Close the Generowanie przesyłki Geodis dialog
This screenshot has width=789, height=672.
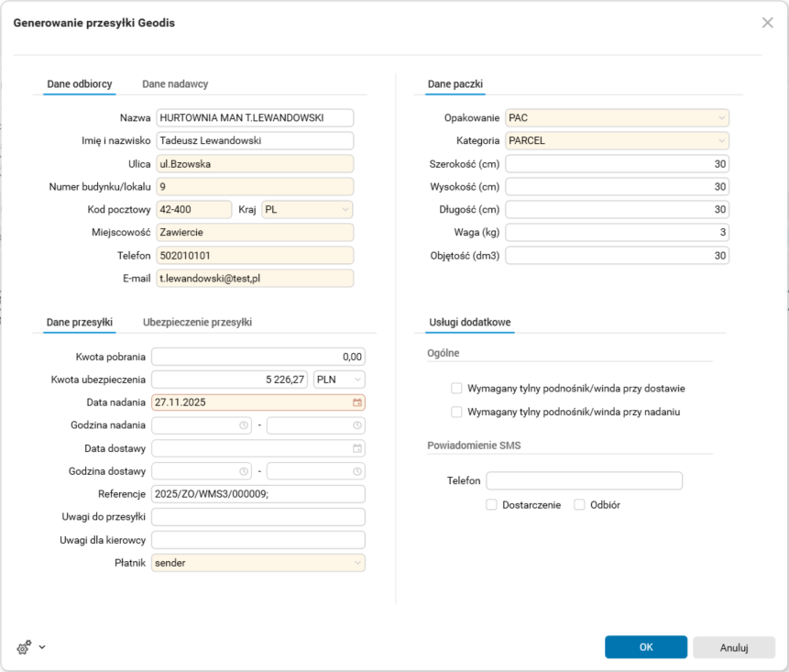tap(768, 23)
